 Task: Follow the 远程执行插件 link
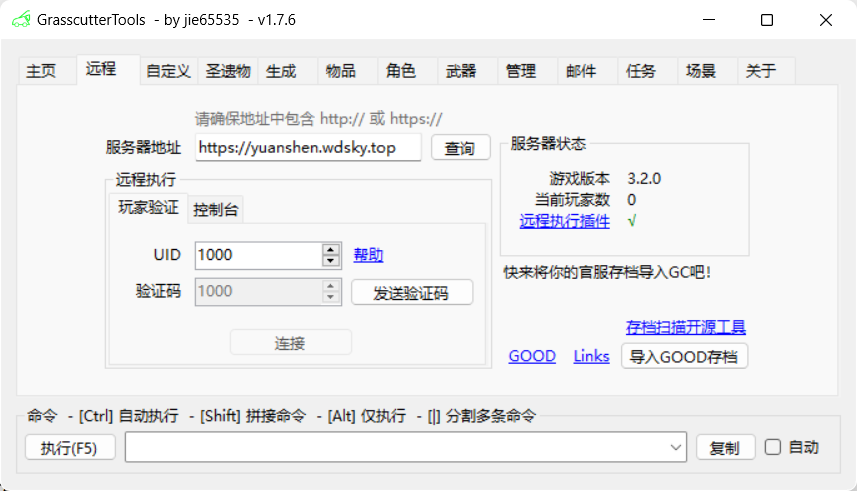click(564, 222)
